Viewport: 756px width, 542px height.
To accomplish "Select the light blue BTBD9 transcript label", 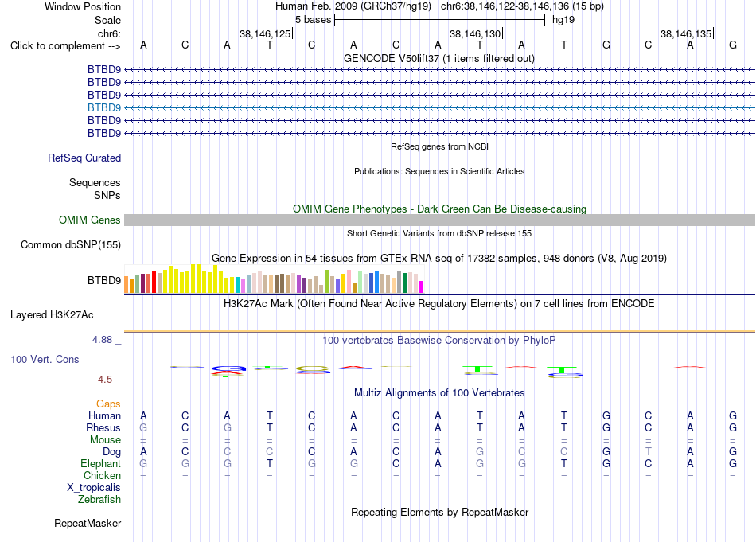I will pyautogui.click(x=104, y=107).
